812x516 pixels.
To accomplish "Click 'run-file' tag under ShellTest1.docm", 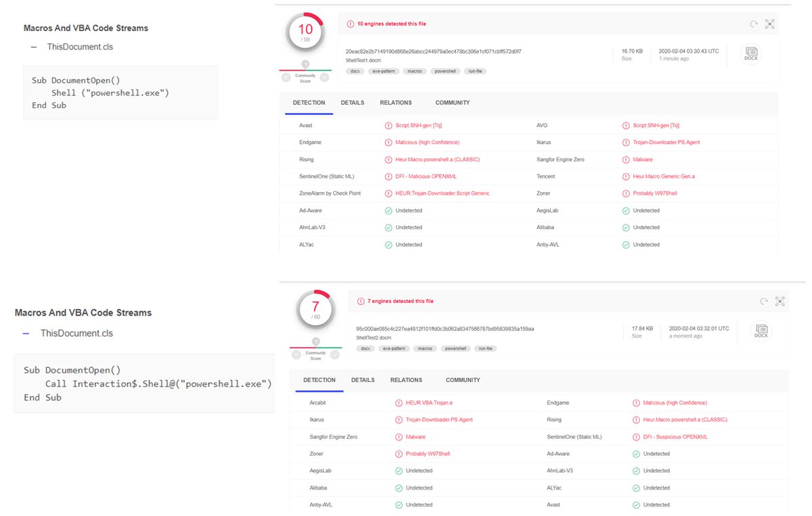I will [476, 71].
